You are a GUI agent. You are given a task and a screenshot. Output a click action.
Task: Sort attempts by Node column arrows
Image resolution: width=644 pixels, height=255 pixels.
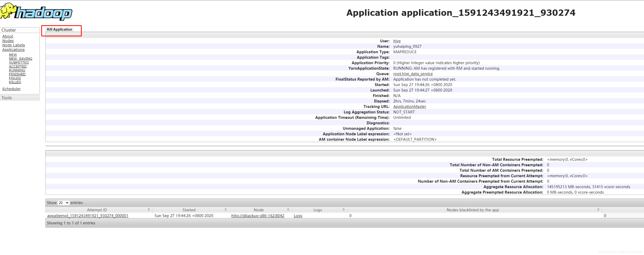point(288,210)
